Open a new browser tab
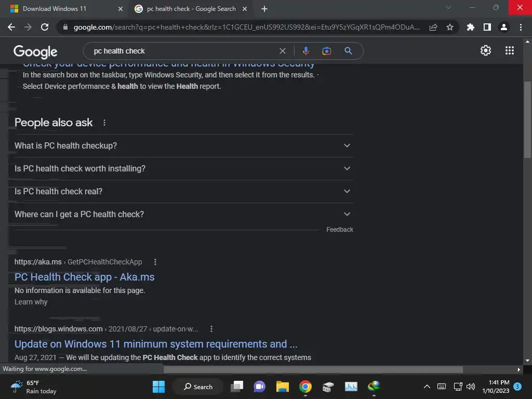This screenshot has width=532, height=399. 264,9
